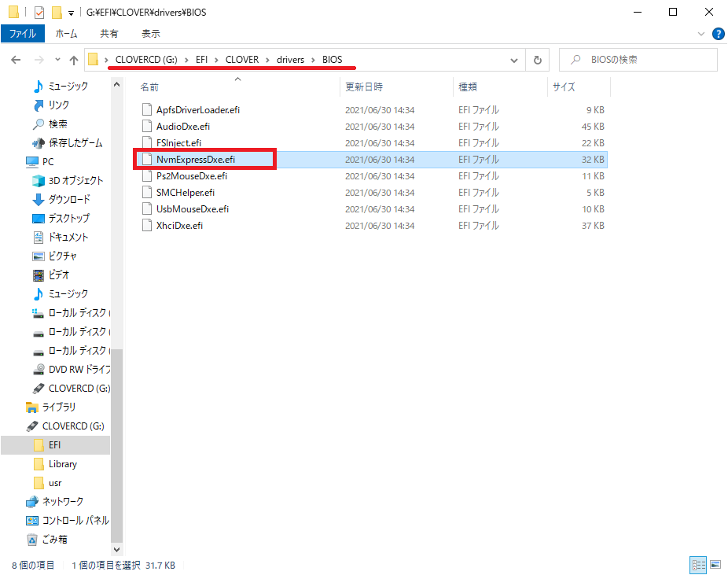Image resolution: width=728 pixels, height=575 pixels.
Task: Switch to details view icon
Action: tap(698, 565)
